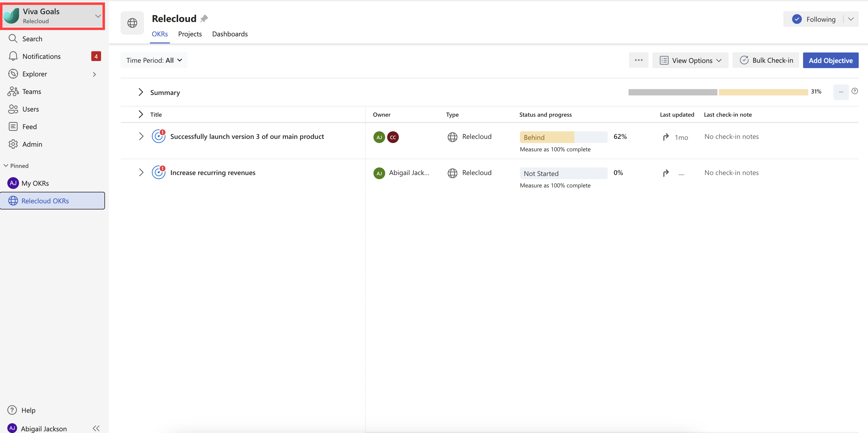Click the Summary overall progress bar
The image size is (868, 433).
pyautogui.click(x=718, y=92)
